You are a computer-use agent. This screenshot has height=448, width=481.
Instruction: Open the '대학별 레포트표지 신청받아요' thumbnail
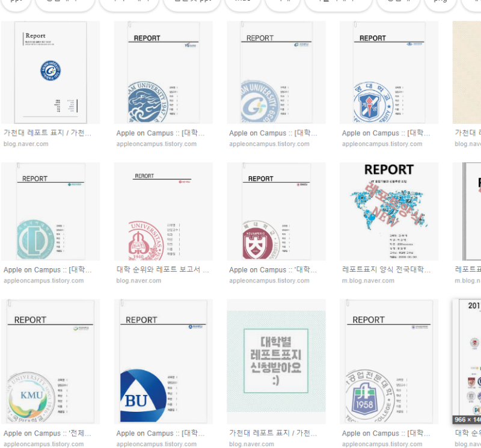click(x=276, y=361)
